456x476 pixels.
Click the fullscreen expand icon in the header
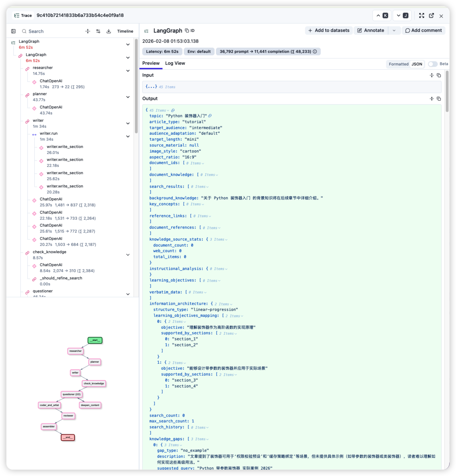click(x=422, y=16)
